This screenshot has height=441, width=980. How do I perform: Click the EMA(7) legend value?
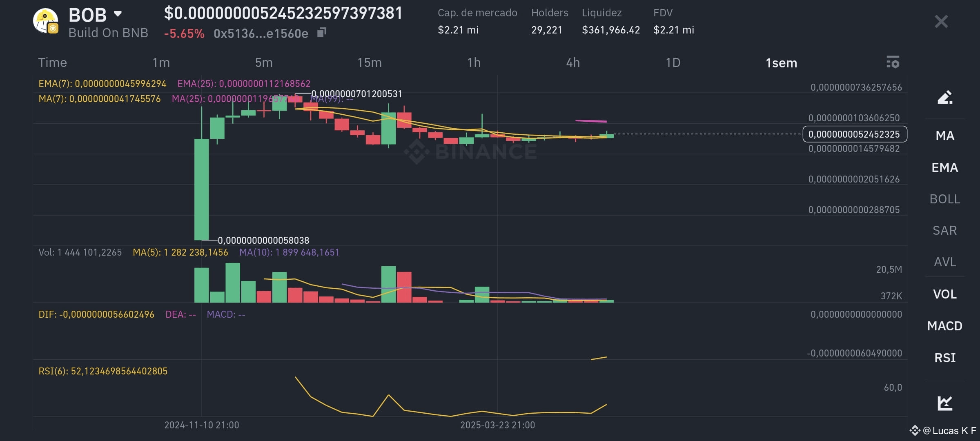tap(102, 84)
